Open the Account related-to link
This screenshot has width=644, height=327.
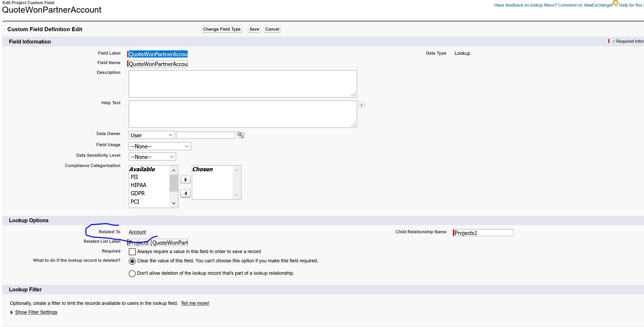click(x=137, y=232)
